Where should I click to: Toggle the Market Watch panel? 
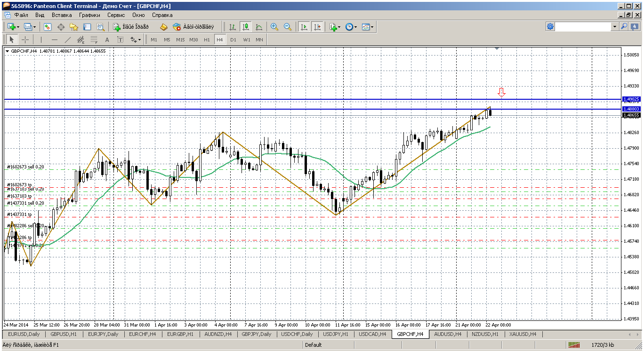click(48, 27)
